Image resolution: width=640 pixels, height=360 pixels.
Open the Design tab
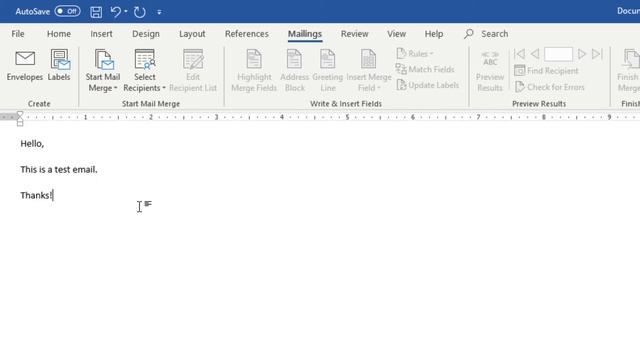(146, 34)
